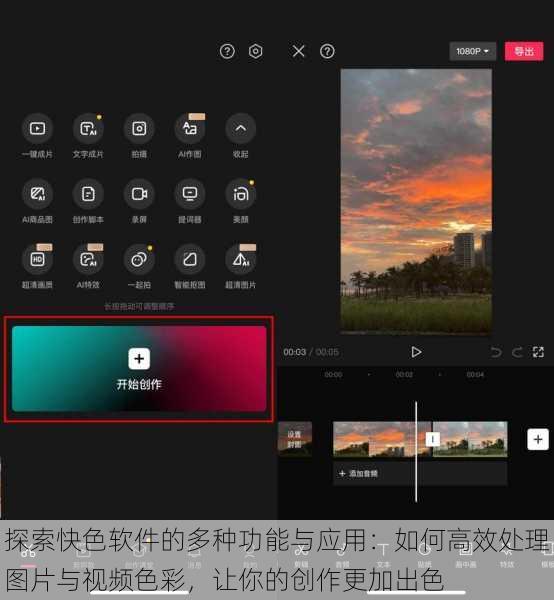Click the 00:02 mark on the ruler
Image resolution: width=554 pixels, height=600 pixels.
pyautogui.click(x=404, y=375)
